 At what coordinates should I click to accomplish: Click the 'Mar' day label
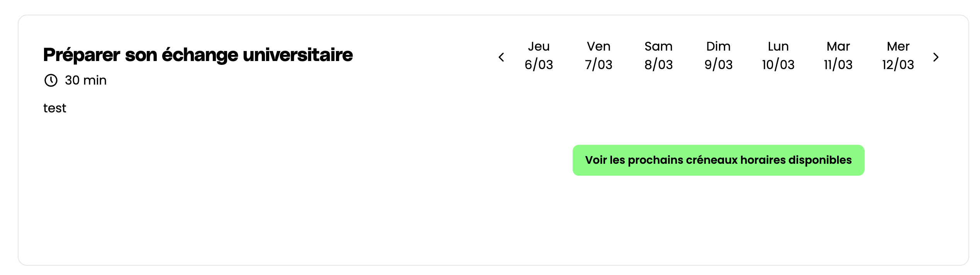pos(838,46)
